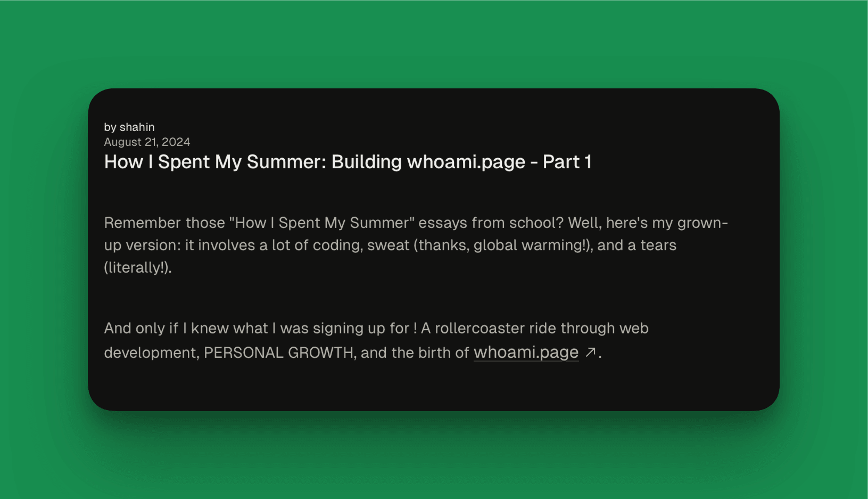Click the quoted "How I Spent My Summer" phrase
868x499 pixels.
coord(322,223)
